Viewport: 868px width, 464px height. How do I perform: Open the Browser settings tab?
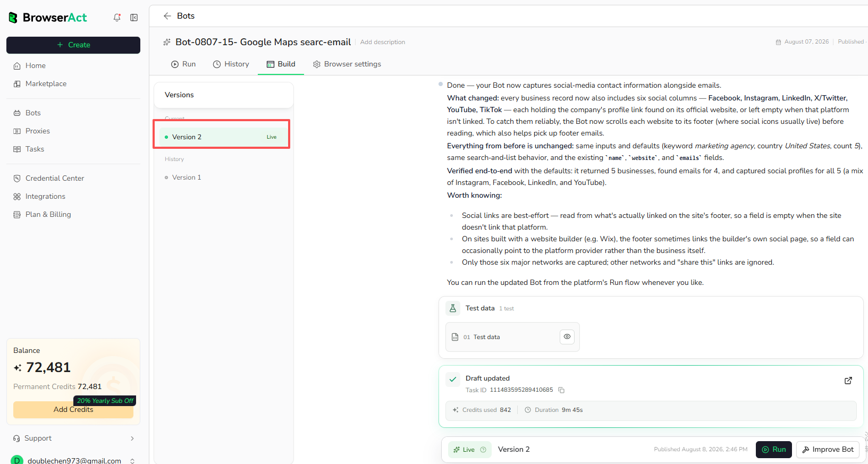pyautogui.click(x=347, y=64)
